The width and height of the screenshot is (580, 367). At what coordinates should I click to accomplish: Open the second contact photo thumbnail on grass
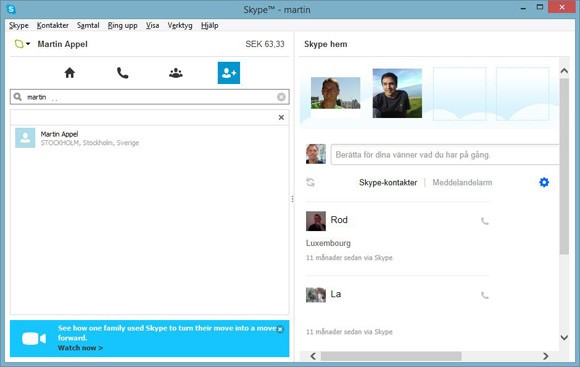coord(397,93)
